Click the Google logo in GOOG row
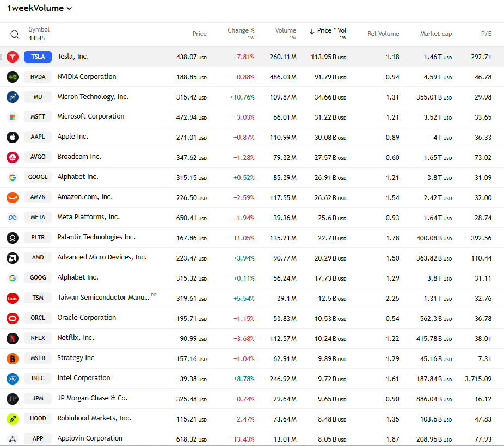 point(13,278)
